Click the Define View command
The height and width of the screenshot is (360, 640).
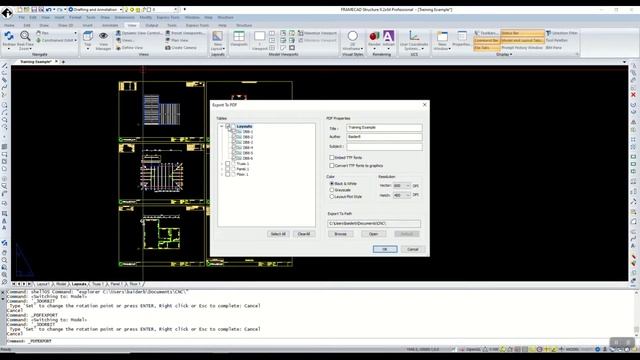[x=129, y=48]
